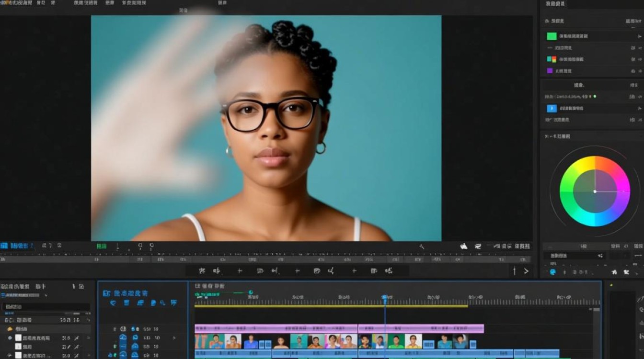Click the blue playhead marker on timeline ruler
644x359 pixels.
coord(384,298)
